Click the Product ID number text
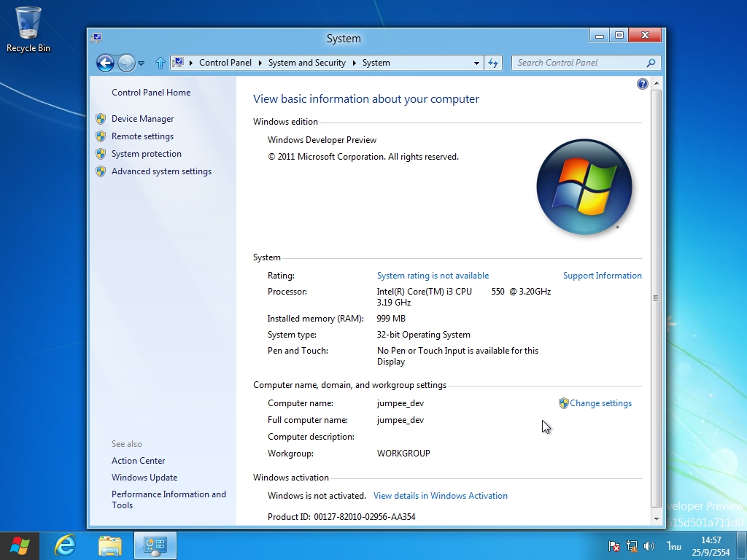This screenshot has width=747, height=560. click(x=365, y=517)
